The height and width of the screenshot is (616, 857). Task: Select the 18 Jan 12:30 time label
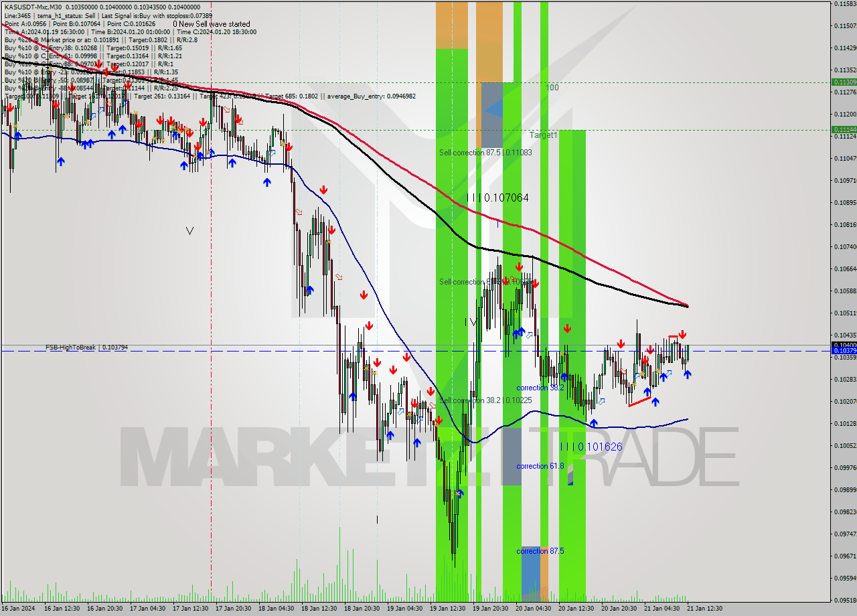(319, 609)
